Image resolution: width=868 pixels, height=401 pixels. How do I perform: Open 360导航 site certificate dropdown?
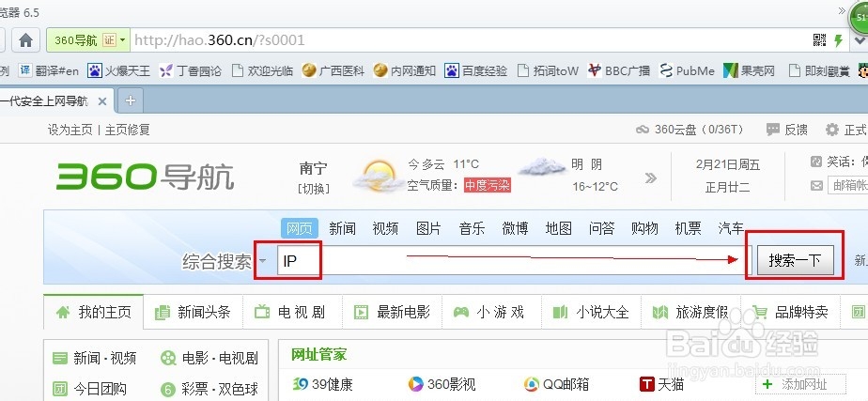pos(88,40)
